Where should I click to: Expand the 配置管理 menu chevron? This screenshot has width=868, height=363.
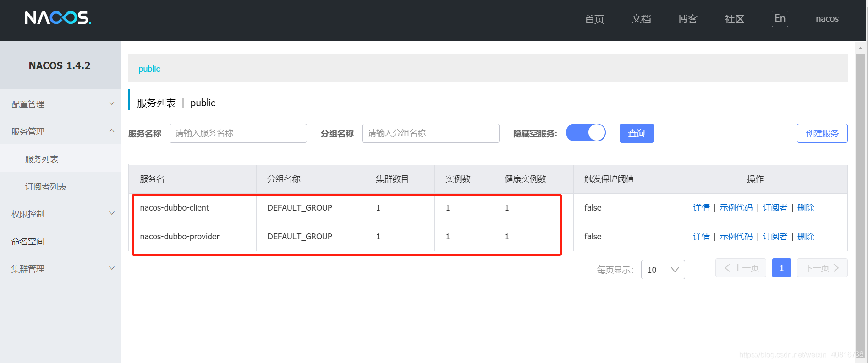tap(112, 103)
